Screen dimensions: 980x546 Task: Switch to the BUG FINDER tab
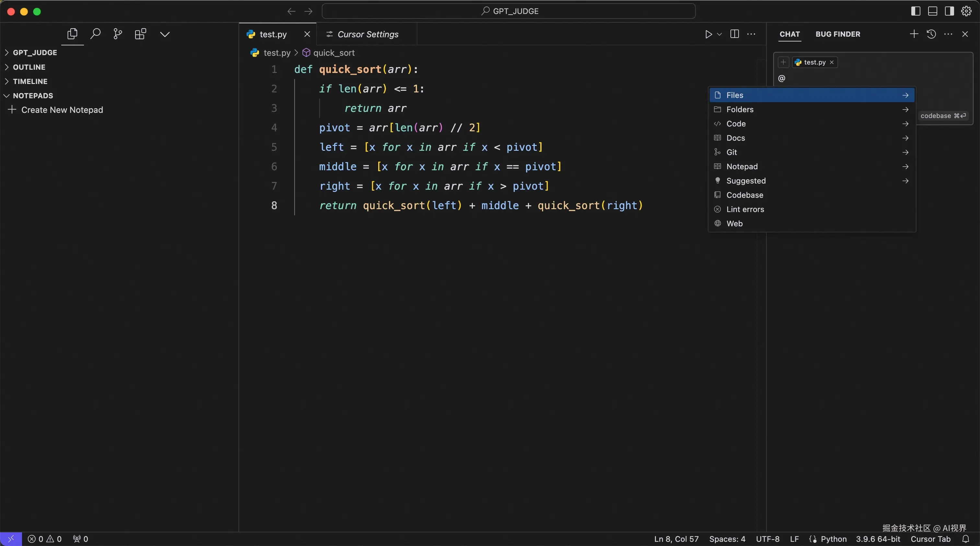(838, 34)
